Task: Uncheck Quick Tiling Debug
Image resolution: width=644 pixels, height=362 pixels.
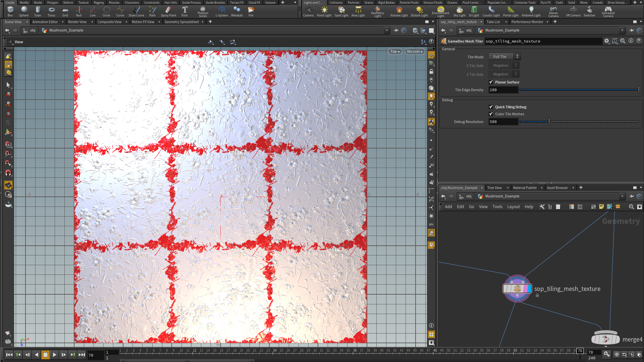Action: 491,107
